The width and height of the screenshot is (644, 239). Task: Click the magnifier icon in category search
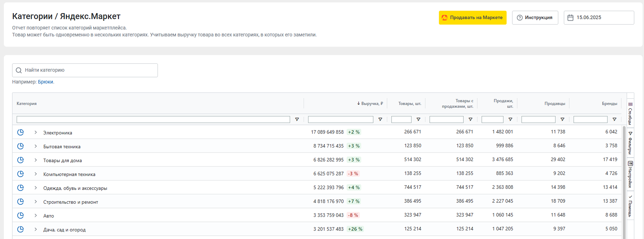(x=19, y=70)
